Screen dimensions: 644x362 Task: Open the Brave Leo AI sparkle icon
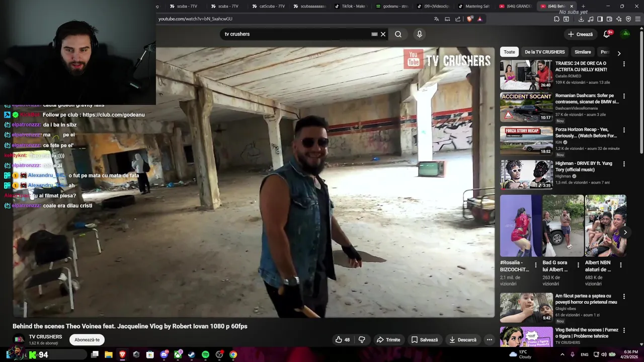pos(619,19)
